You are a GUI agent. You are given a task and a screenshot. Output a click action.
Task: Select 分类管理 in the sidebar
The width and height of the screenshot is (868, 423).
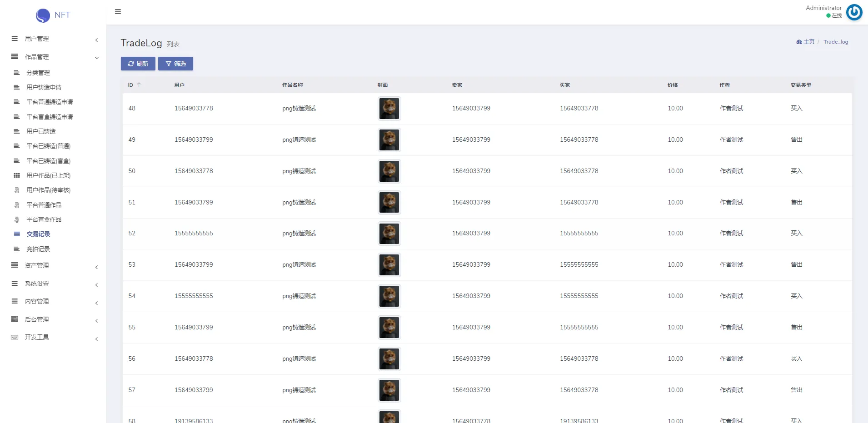38,73
